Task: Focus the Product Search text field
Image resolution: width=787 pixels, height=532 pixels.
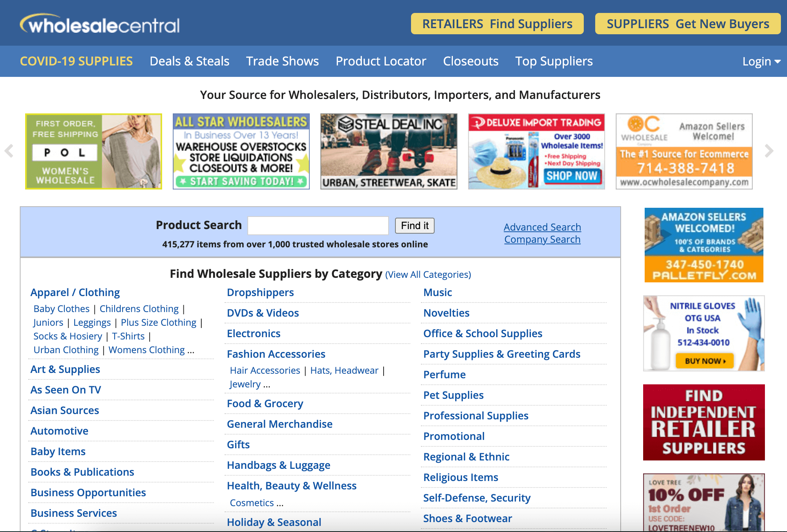Action: (x=318, y=226)
